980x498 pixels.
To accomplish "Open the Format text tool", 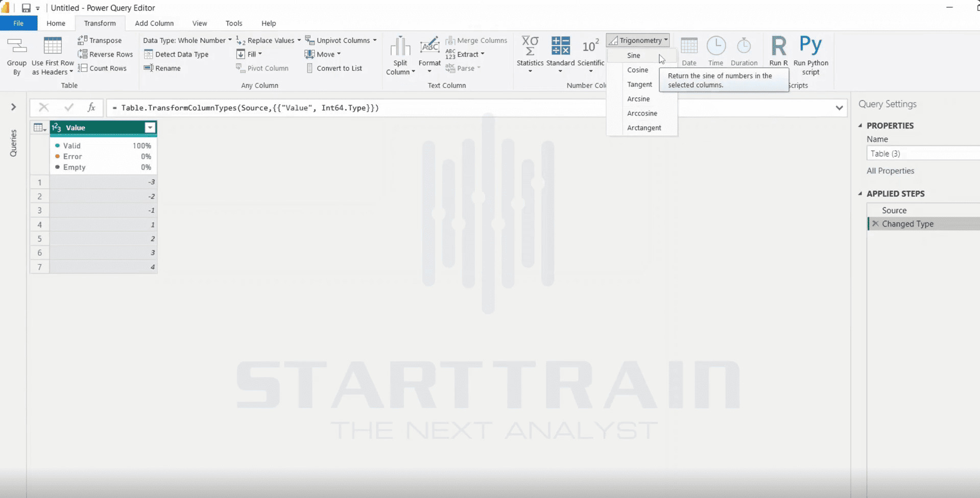I will 429,55.
